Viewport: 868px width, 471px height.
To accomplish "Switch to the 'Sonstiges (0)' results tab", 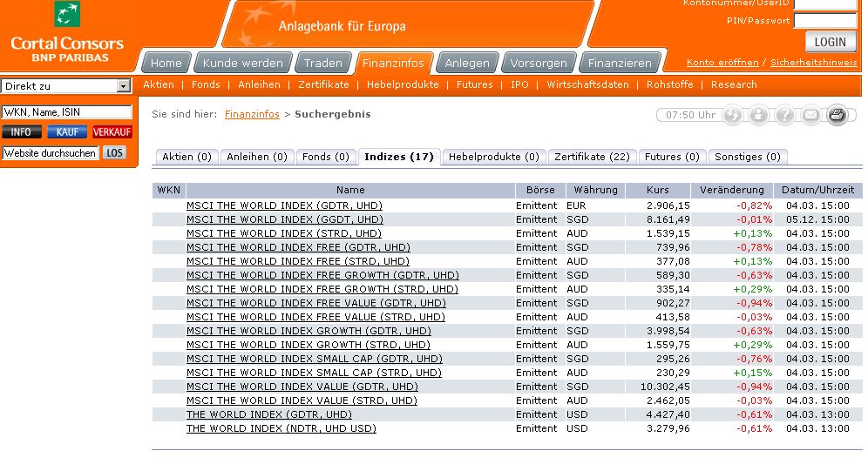I will [x=748, y=157].
